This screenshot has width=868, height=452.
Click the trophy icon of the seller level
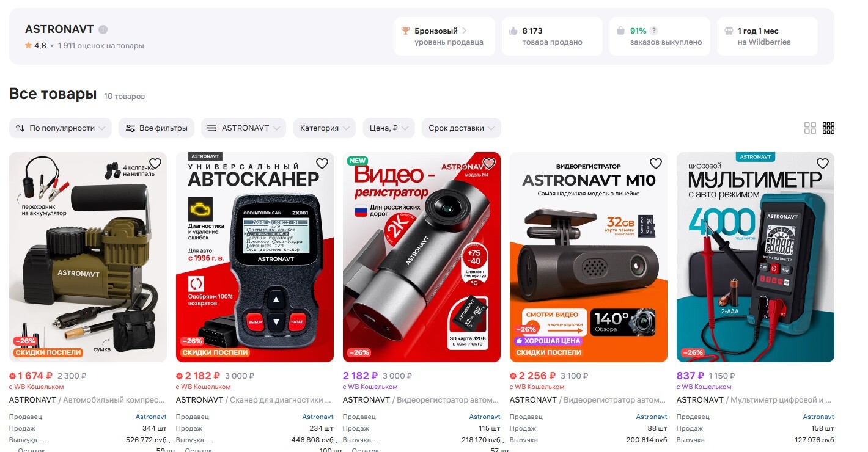pos(405,31)
